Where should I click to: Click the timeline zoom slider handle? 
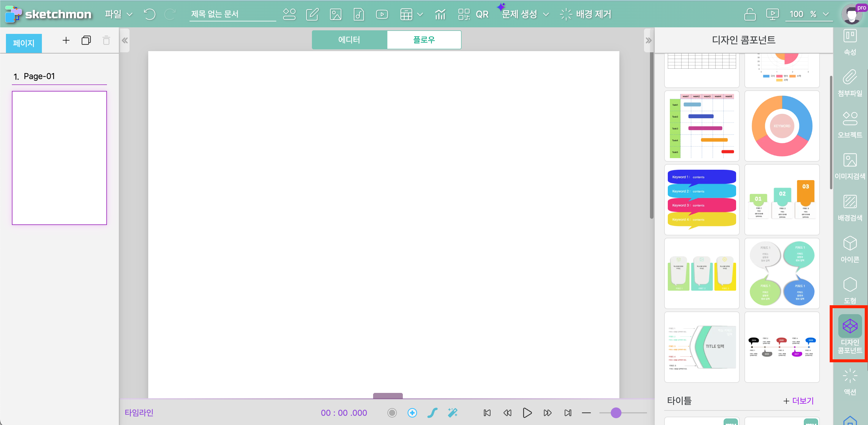[x=616, y=413]
